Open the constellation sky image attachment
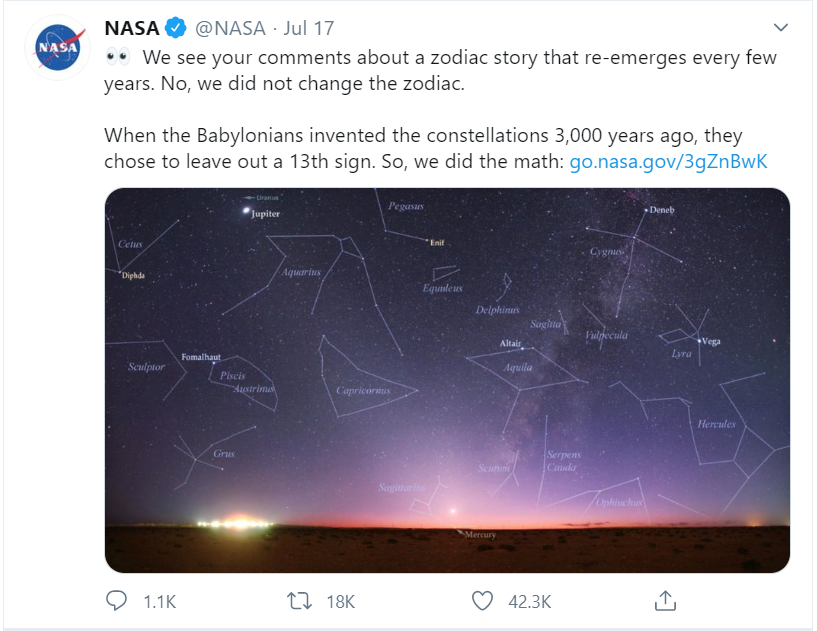The width and height of the screenshot is (817, 631). [x=447, y=380]
